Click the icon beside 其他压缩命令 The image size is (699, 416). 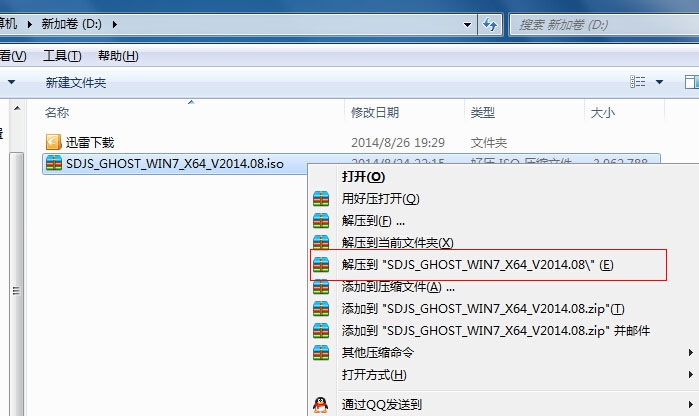321,352
